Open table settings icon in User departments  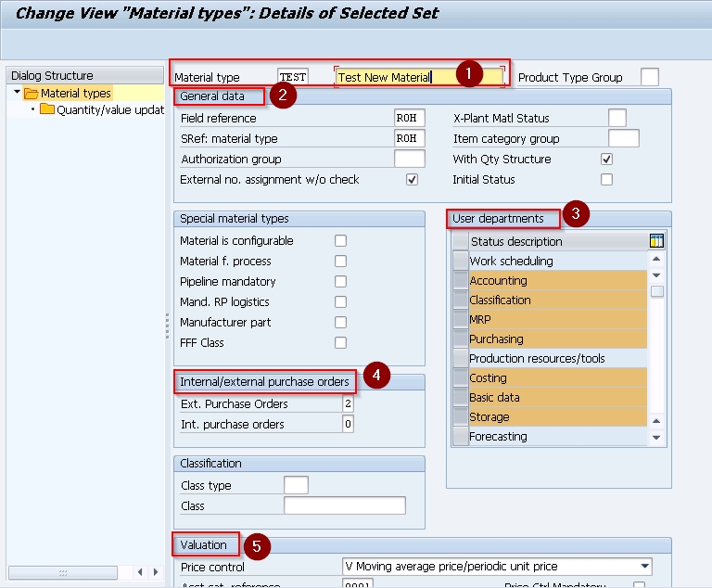656,241
